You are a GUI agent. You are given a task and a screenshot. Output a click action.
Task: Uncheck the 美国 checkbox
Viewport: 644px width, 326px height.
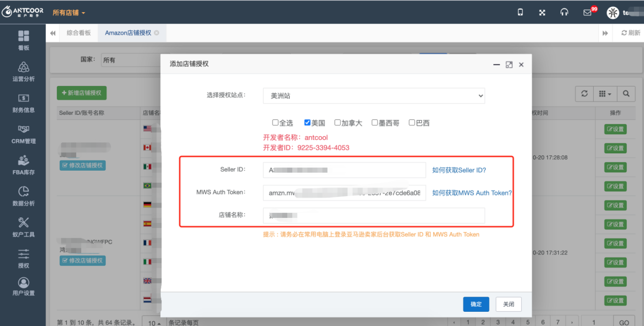coord(307,122)
